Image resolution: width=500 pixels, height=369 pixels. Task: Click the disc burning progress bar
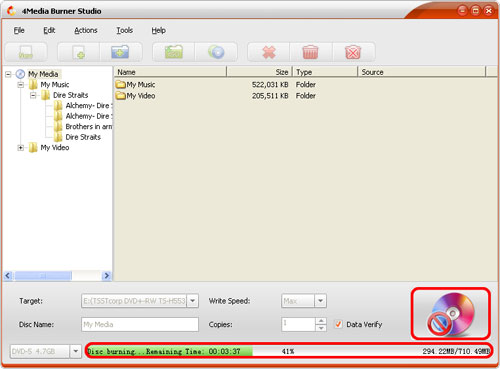(x=288, y=351)
